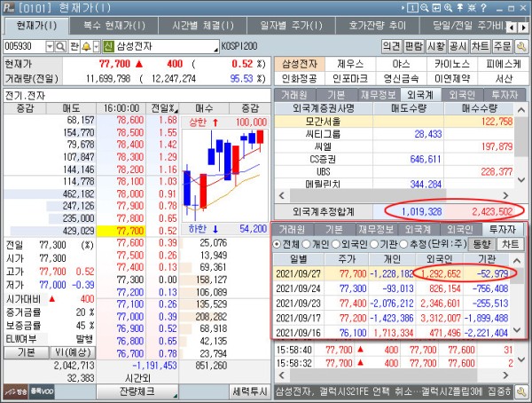The image size is (532, 403).
Task: Click the green 신 badge icon
Action: click(x=108, y=46)
